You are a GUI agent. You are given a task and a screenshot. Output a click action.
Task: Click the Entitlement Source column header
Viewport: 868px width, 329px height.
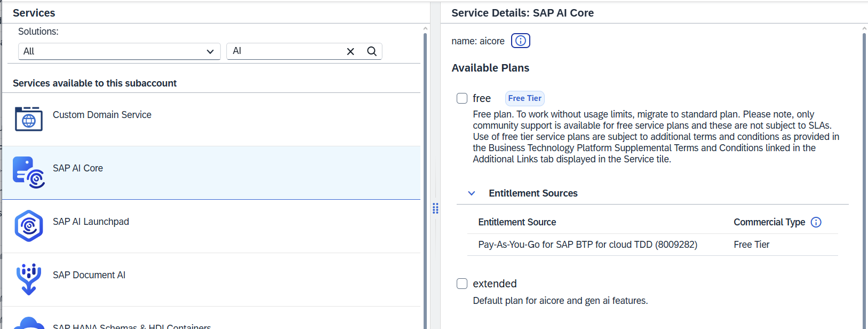[517, 222]
